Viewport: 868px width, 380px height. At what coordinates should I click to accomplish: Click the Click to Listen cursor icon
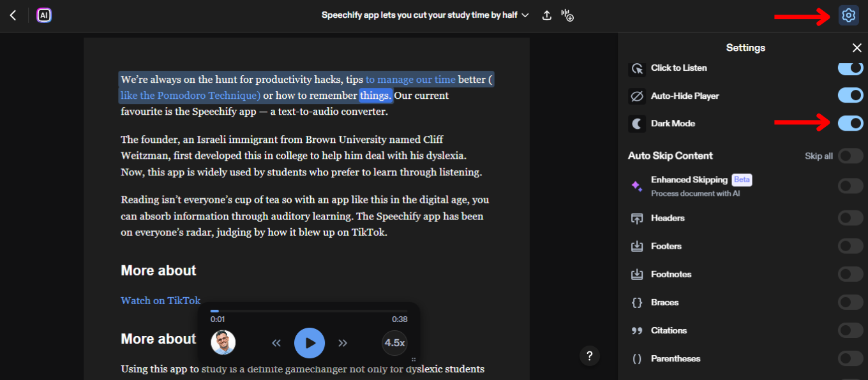[x=637, y=68]
